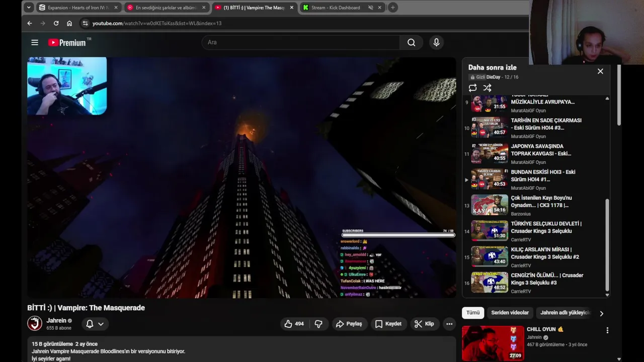The image size is (644, 362).
Task: Select Jahrein adlı yükleyici filter chip
Action: pyautogui.click(x=565, y=313)
